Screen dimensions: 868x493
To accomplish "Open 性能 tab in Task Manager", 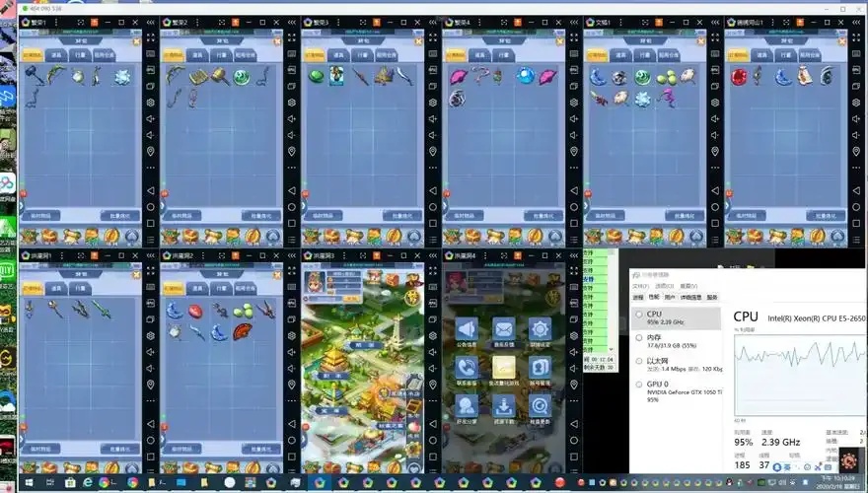I will pos(654,297).
